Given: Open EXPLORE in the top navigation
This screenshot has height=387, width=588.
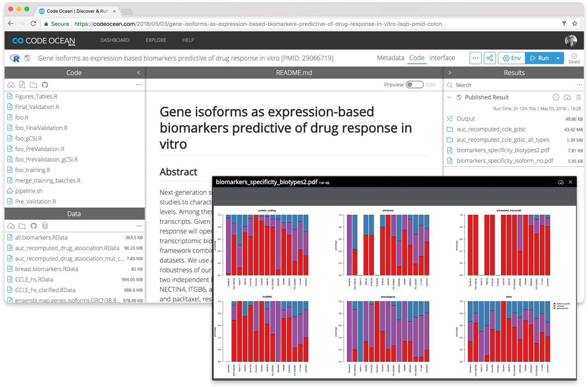Looking at the screenshot, I should 156,40.
